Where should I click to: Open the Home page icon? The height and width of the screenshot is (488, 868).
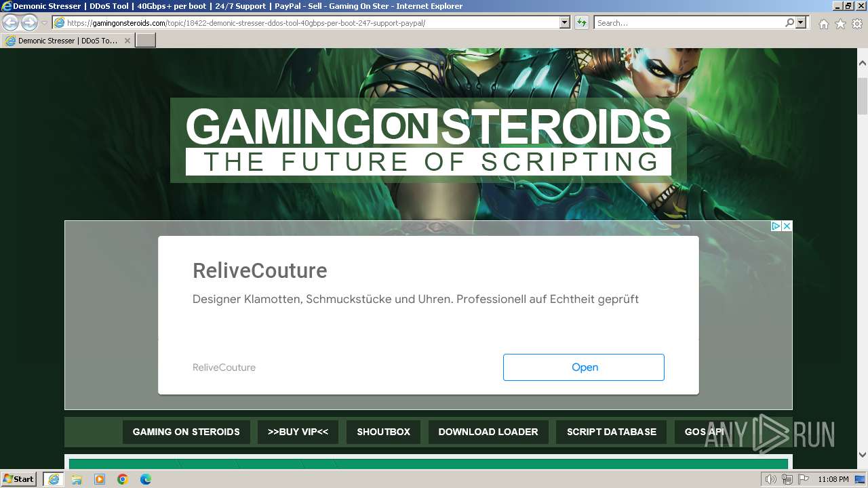click(823, 24)
